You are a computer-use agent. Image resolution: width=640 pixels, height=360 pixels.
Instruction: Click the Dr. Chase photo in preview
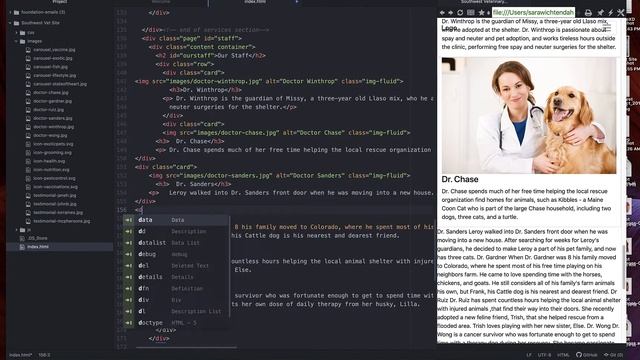pos(529,116)
